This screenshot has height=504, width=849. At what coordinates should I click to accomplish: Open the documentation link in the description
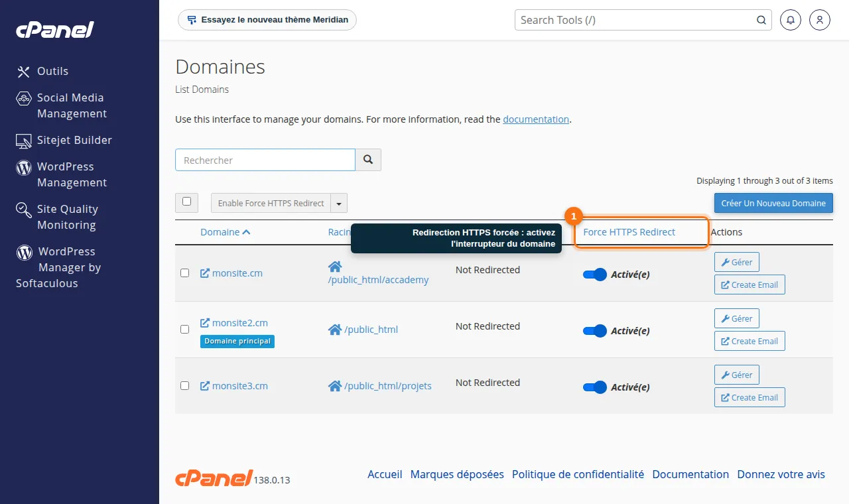(536, 119)
